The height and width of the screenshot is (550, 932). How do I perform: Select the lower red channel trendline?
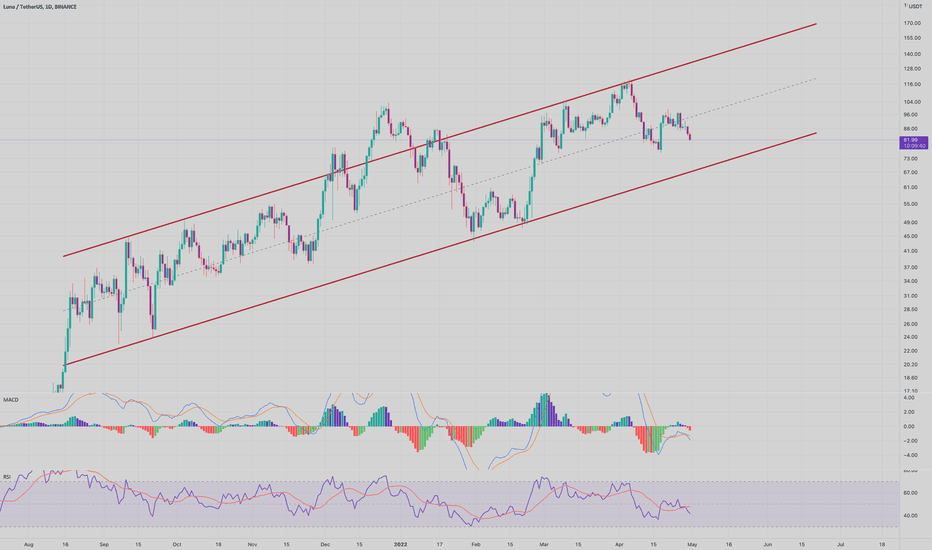pos(440,249)
